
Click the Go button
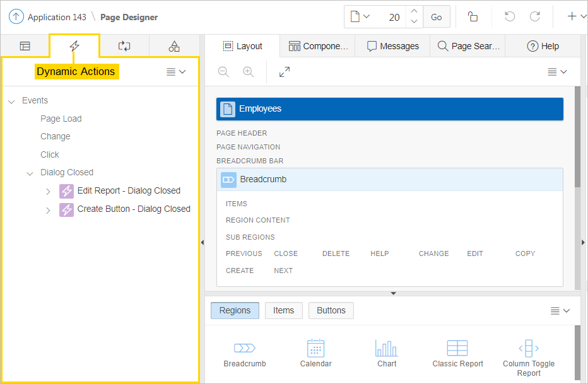click(436, 17)
